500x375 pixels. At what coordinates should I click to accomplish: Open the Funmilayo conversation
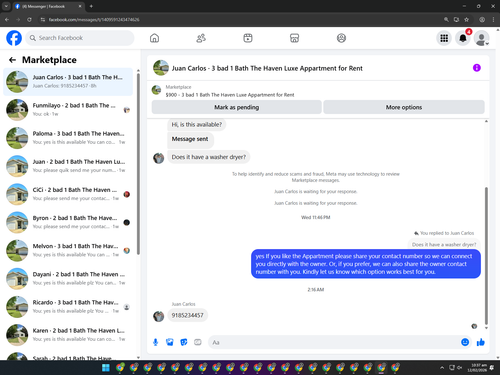tap(68, 110)
